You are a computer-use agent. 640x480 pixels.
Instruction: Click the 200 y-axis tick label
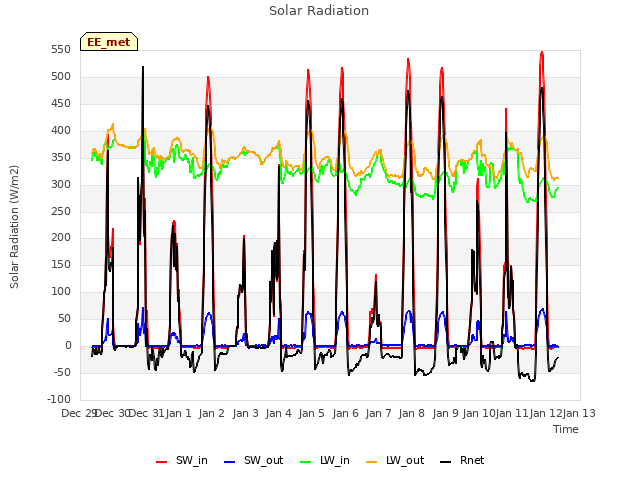(61, 238)
